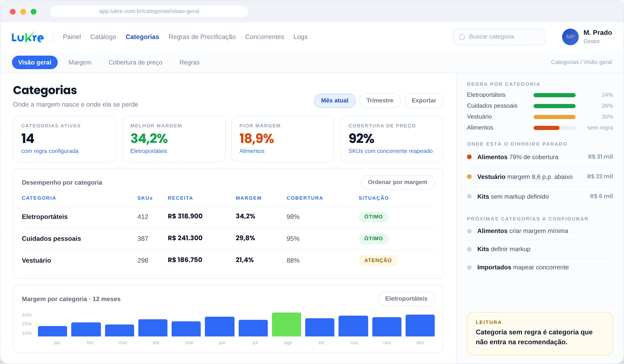Open the Regras tab
Viewport: 624px width, 364px height.
190,62
